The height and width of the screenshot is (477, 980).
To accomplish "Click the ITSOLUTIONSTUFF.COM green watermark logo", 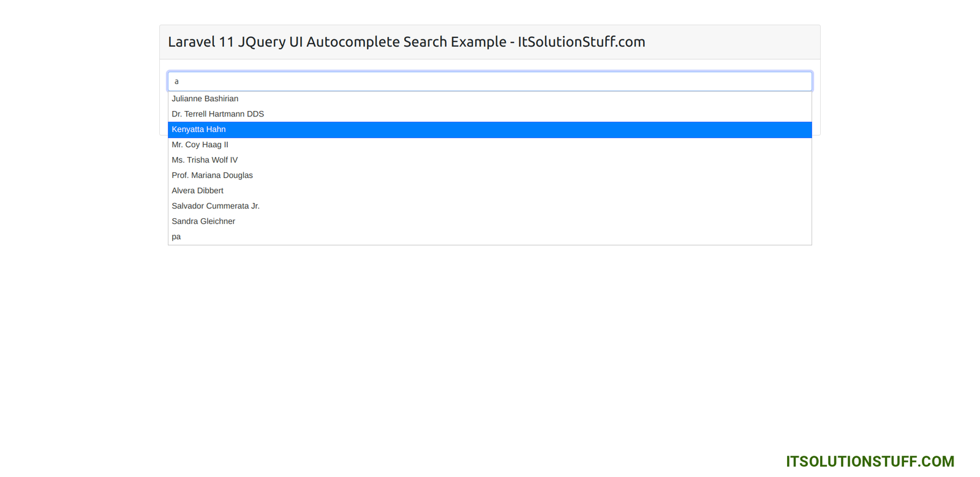I will point(870,462).
